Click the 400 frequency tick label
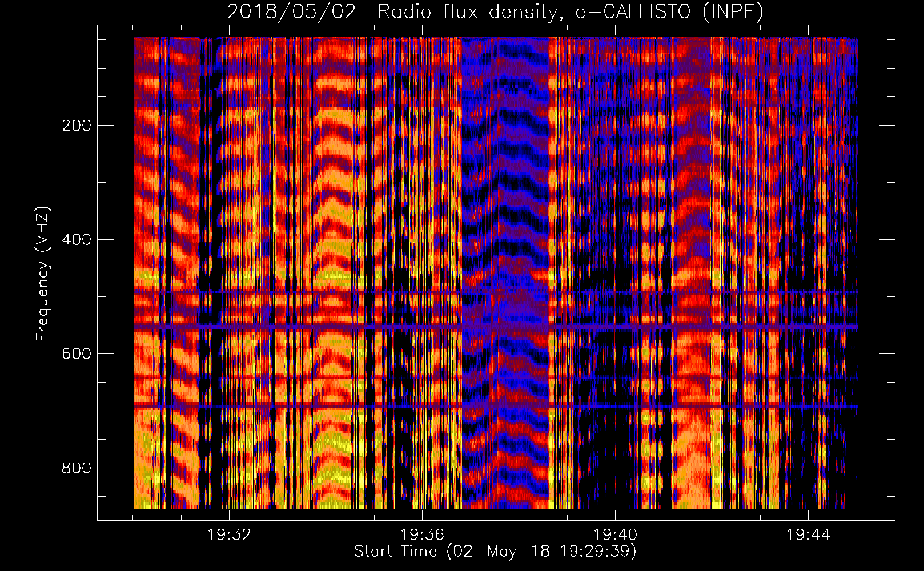The image size is (924, 571). pyautogui.click(x=76, y=240)
